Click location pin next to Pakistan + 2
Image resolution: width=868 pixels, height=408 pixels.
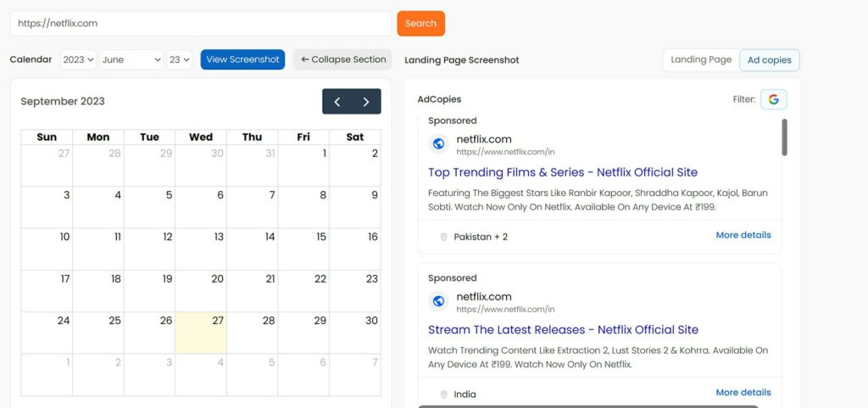443,237
